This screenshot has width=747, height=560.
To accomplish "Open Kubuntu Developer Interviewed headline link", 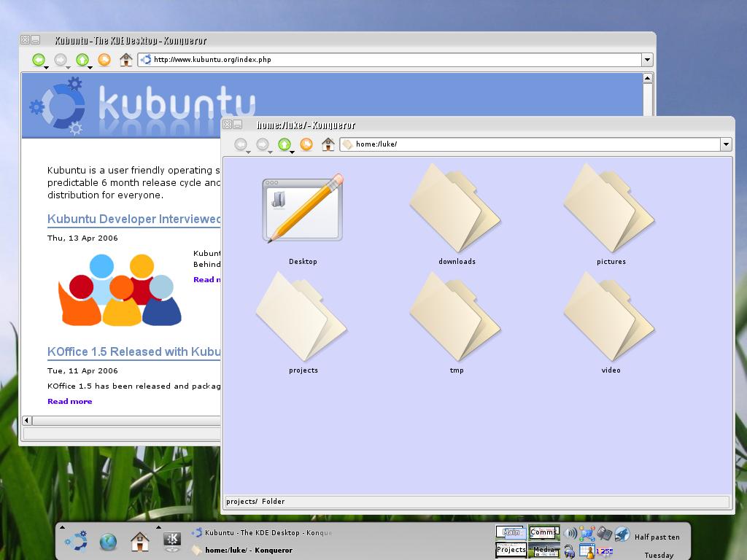I will [134, 219].
